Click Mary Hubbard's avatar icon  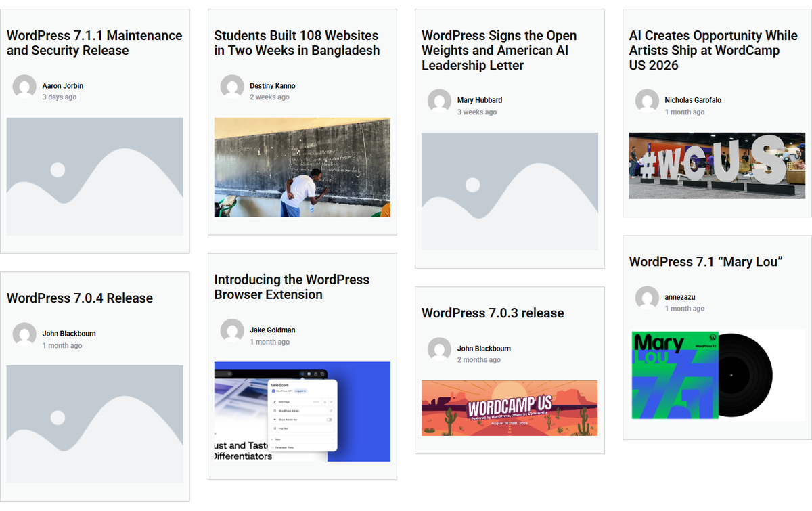pos(439,101)
